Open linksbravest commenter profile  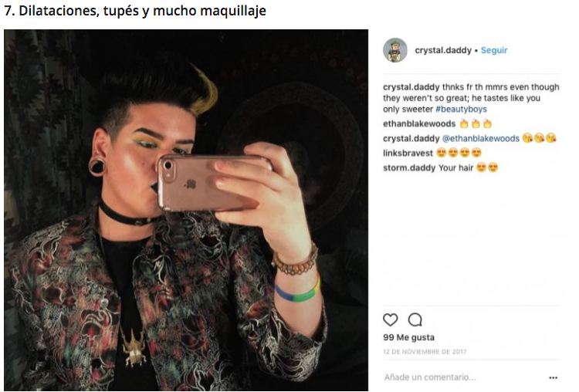408,153
